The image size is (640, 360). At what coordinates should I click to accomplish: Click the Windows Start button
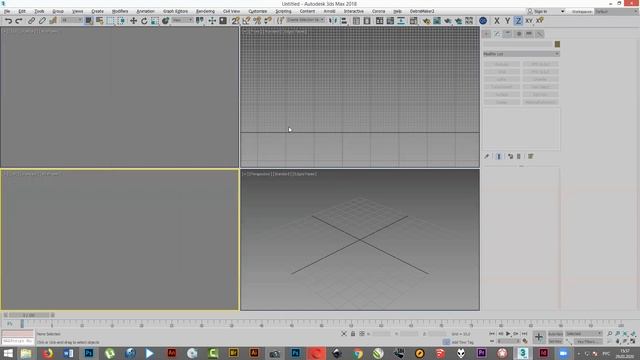8,353
